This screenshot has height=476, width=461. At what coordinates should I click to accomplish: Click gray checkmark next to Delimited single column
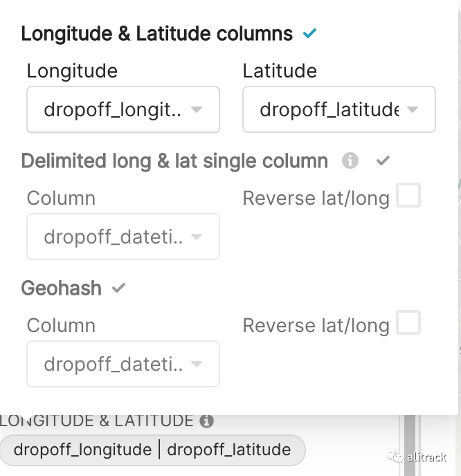point(383,161)
